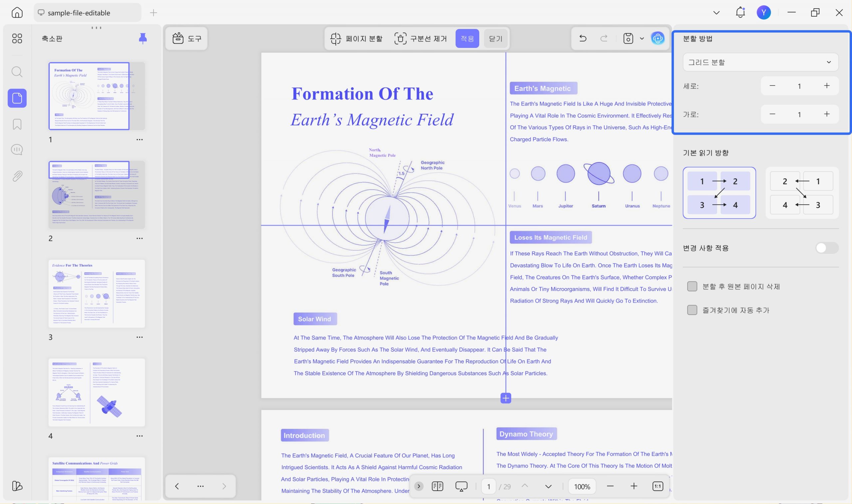Increase the 가로 value
The height and width of the screenshot is (504, 852).
[x=826, y=114]
